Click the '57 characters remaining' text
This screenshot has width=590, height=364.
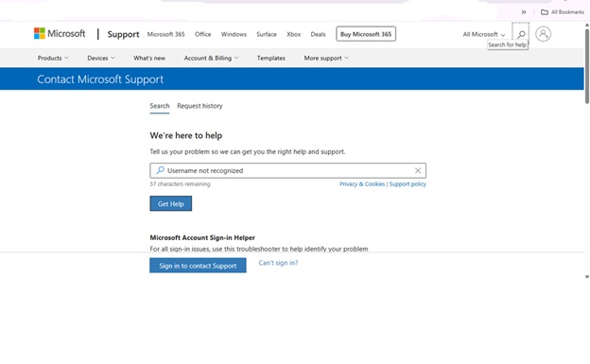pyautogui.click(x=180, y=184)
